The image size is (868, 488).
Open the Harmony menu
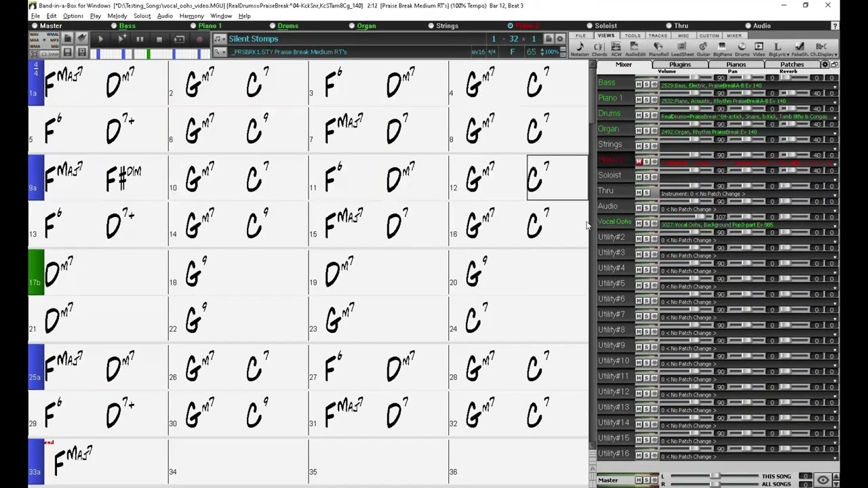191,16
